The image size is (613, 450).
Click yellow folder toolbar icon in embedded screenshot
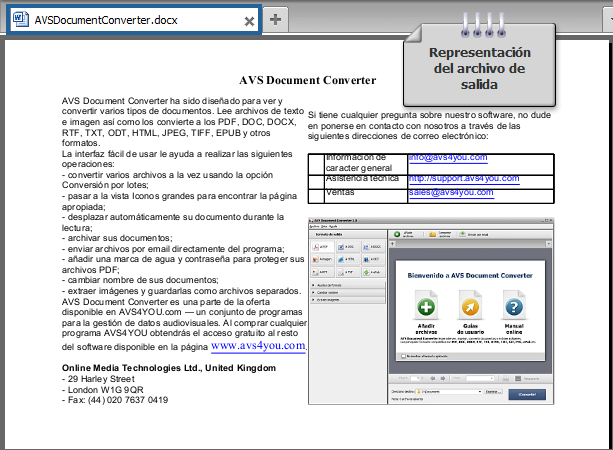[x=432, y=235]
